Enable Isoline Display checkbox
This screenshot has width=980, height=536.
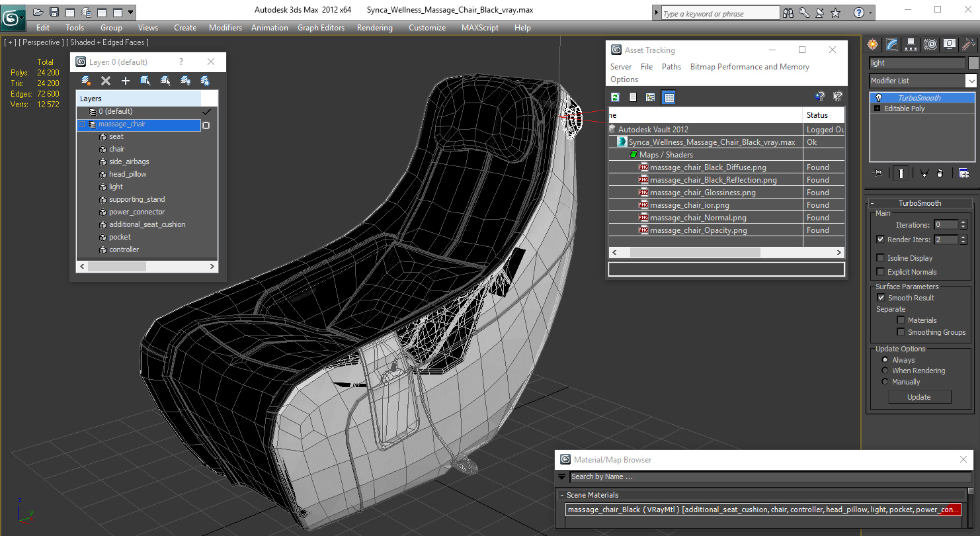[880, 258]
